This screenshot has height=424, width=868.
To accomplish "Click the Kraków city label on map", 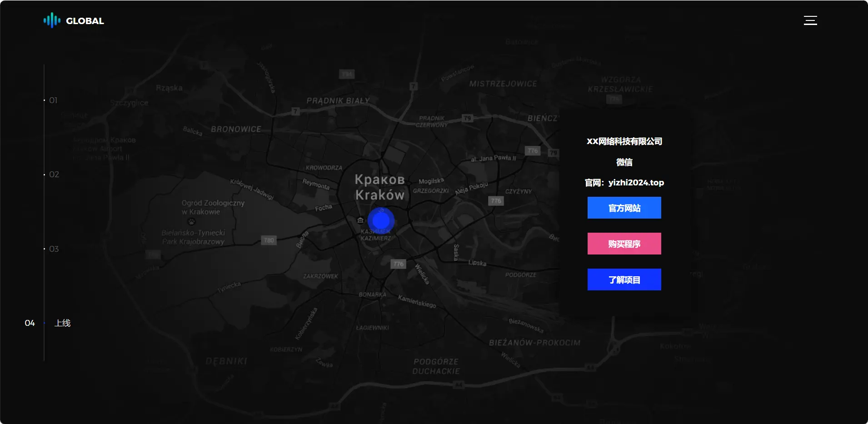I will pos(379,195).
